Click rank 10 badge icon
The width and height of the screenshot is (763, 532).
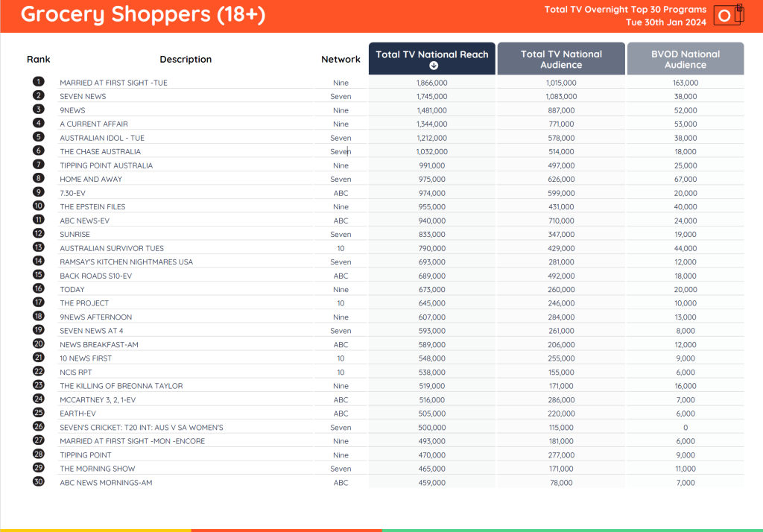[x=39, y=206]
